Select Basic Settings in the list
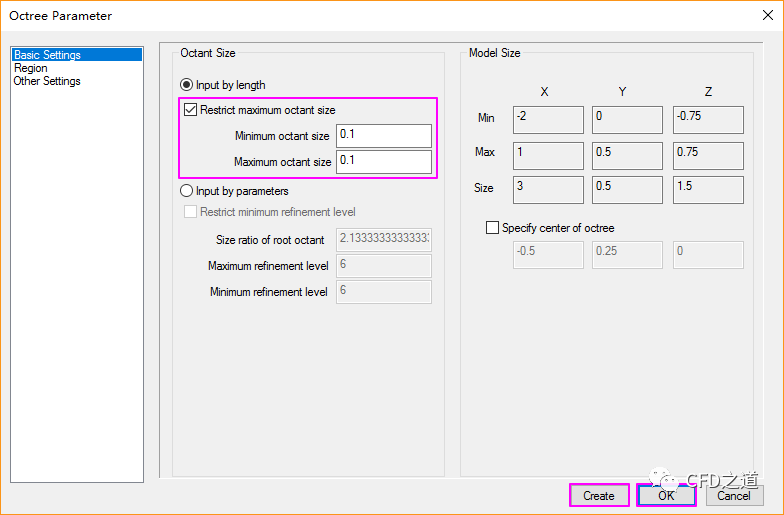This screenshot has height=515, width=784. pyautogui.click(x=77, y=54)
